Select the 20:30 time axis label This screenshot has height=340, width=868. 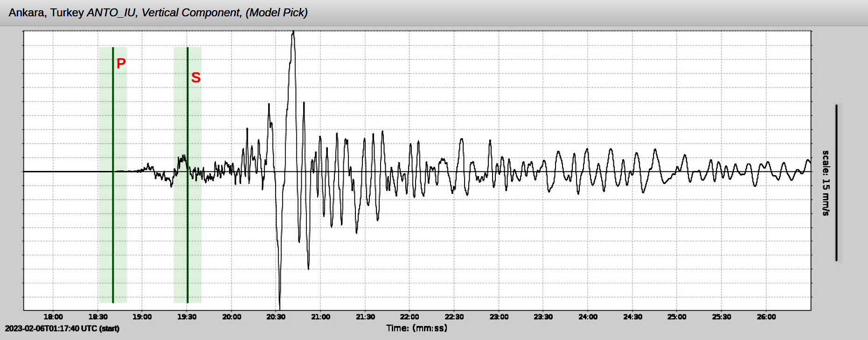point(276,317)
